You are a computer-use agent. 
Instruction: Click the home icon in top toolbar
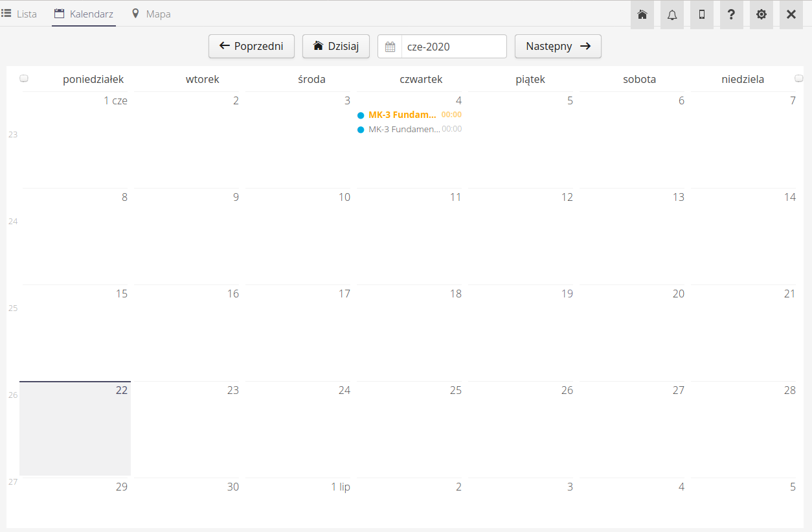point(642,14)
